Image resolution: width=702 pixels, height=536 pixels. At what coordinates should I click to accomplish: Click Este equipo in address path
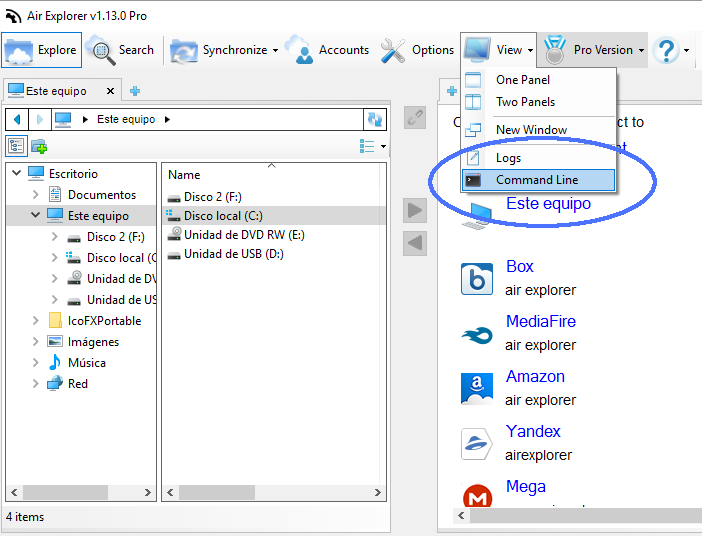126,119
